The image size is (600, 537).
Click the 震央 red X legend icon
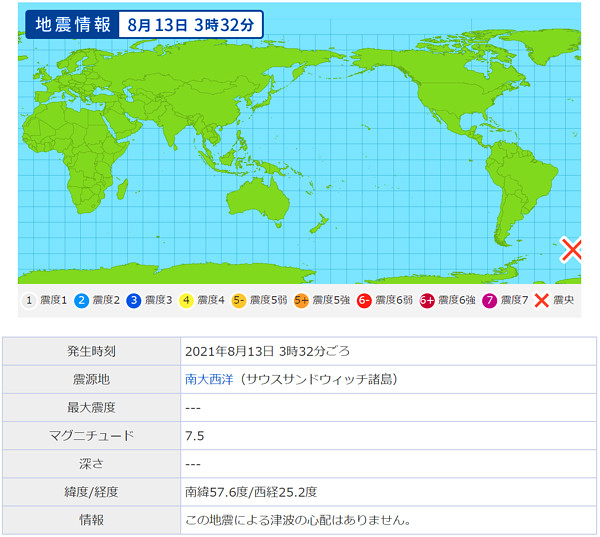point(542,300)
